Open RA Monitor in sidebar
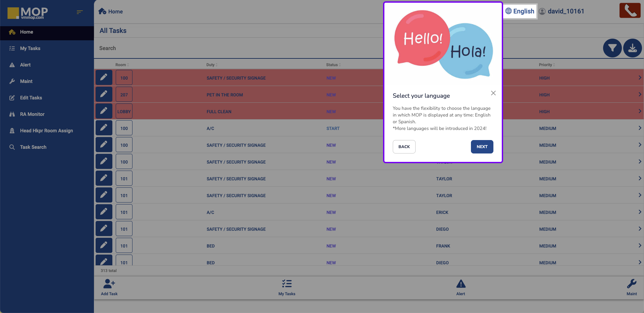 coord(32,114)
